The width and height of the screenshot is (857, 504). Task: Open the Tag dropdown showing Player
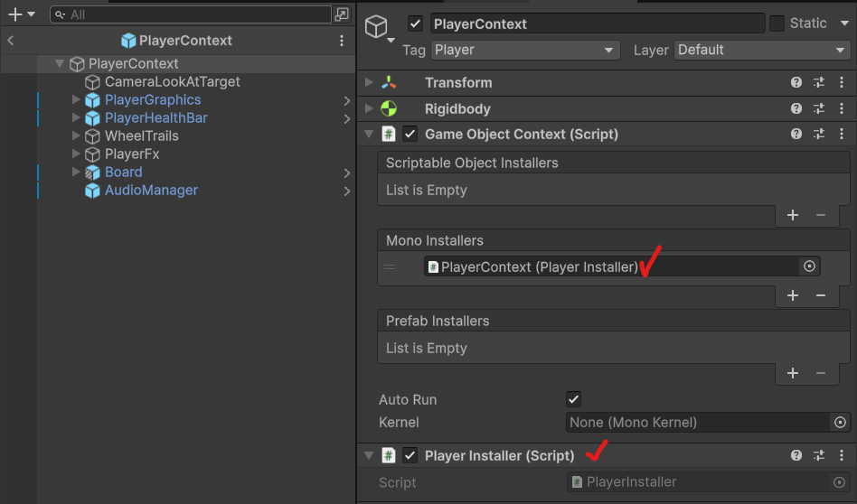pos(524,51)
